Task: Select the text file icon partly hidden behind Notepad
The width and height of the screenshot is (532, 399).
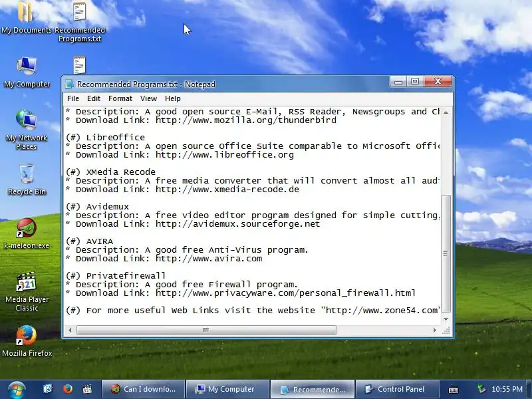Action: tap(79, 65)
